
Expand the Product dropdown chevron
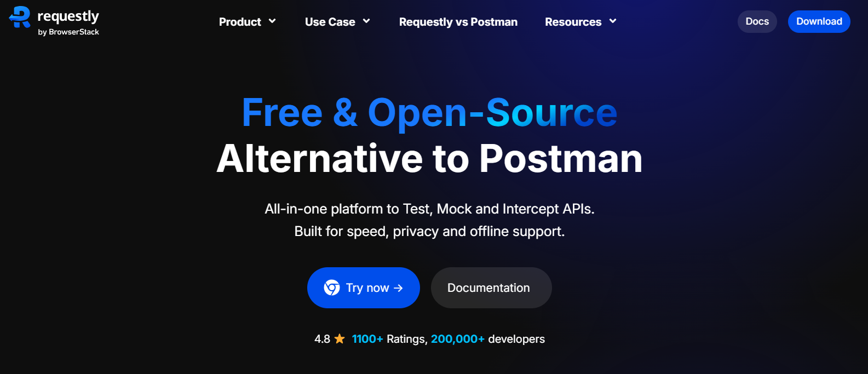pos(272,21)
